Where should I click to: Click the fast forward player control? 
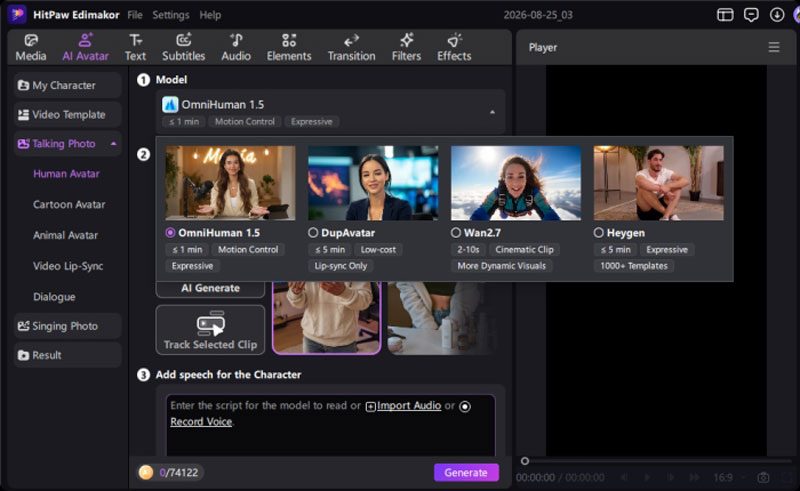tap(694, 477)
